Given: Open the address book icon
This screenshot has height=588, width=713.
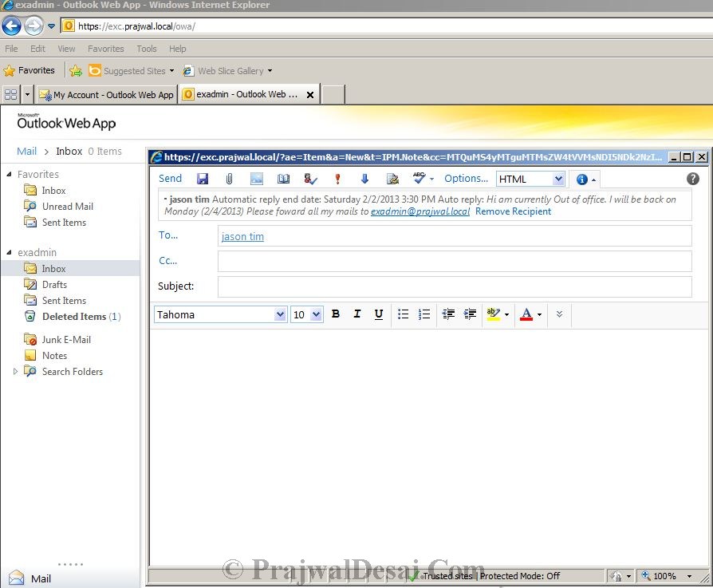Looking at the screenshot, I should pyautogui.click(x=283, y=179).
